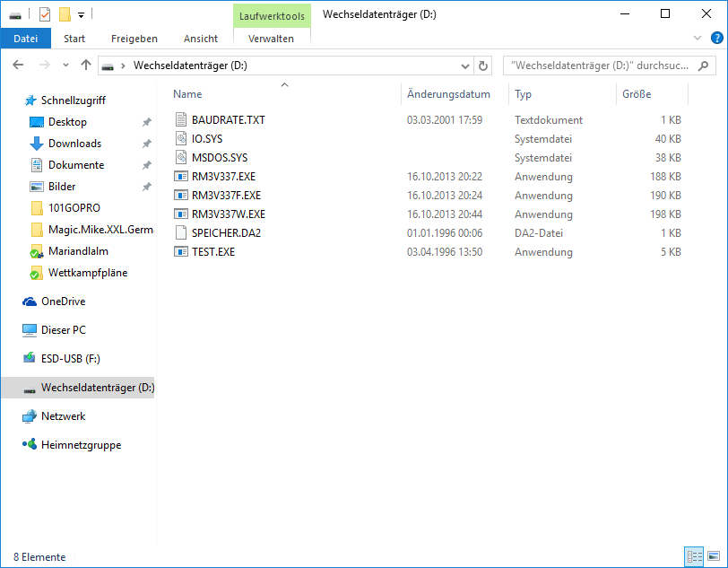The height and width of the screenshot is (568, 728).
Task: Click the properties icon in quick access toolbar
Action: coord(45,14)
